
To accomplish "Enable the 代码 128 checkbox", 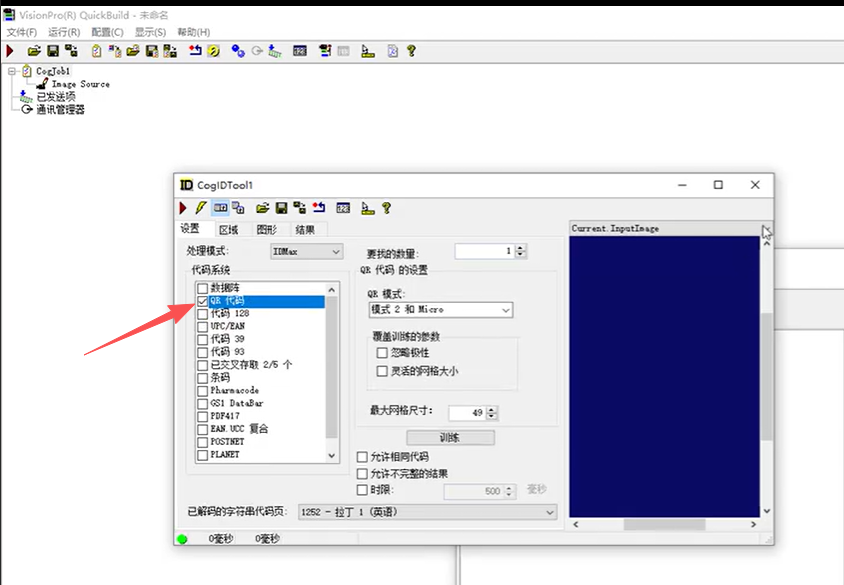I will (202, 314).
